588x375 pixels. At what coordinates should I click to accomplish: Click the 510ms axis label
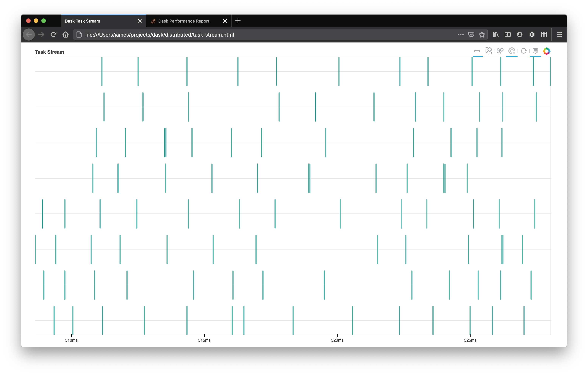click(71, 340)
